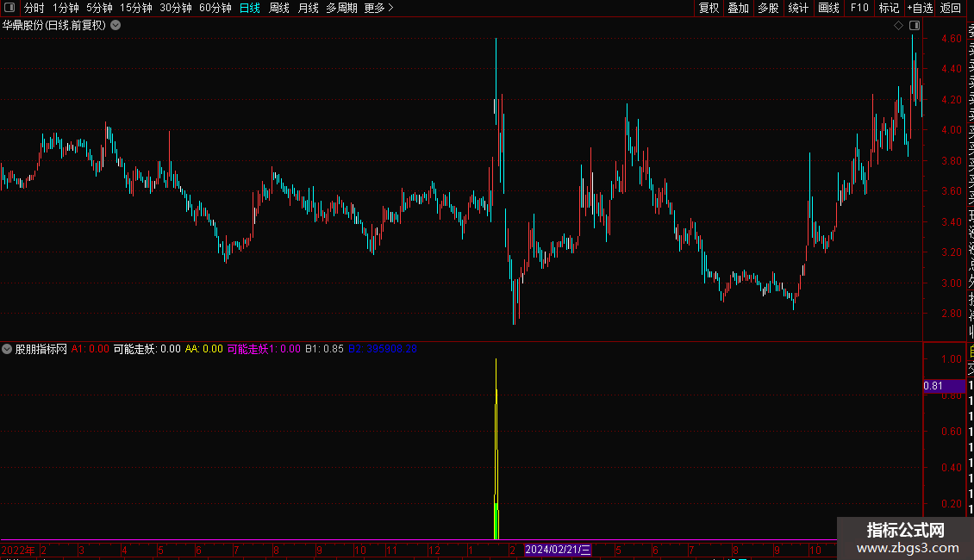
Task: Click the 可能走妖: 0.00 white label
Action: coord(147,349)
